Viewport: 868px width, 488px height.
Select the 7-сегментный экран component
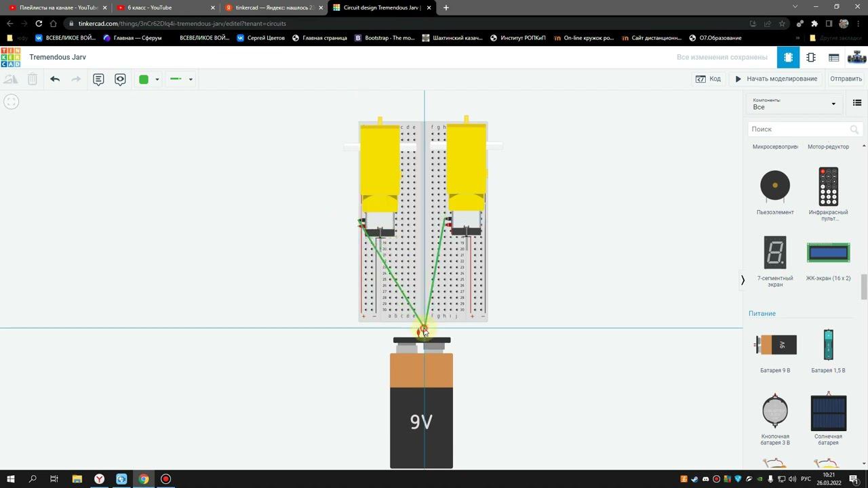tap(775, 261)
